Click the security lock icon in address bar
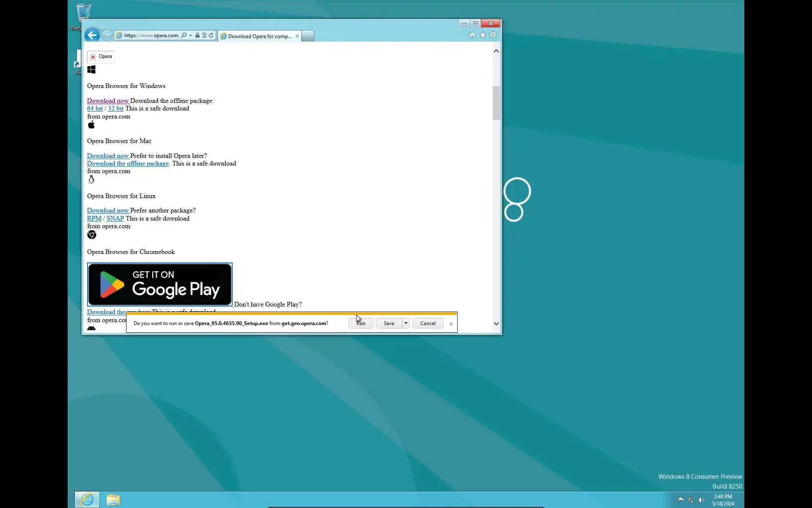This screenshot has height=508, width=812. 197,36
